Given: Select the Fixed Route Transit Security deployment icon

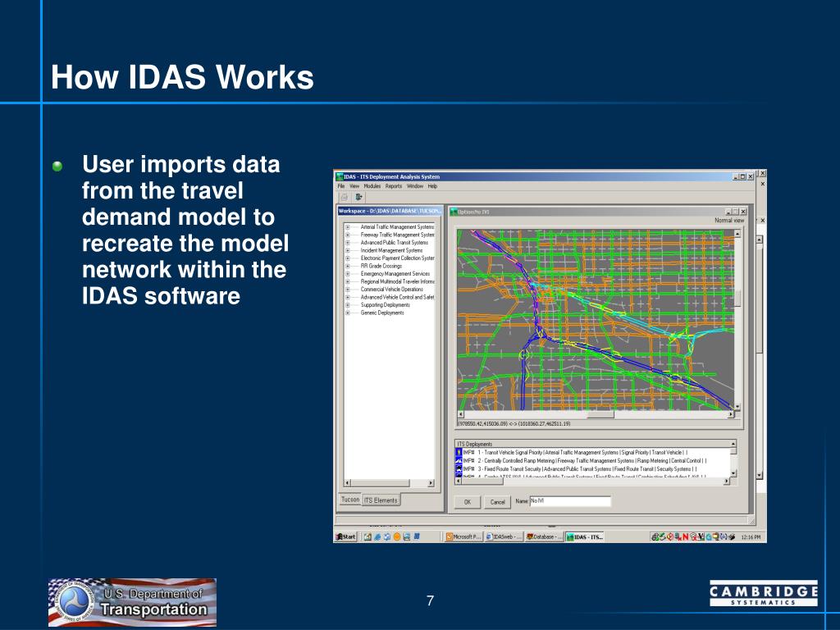Looking at the screenshot, I should click(459, 468).
